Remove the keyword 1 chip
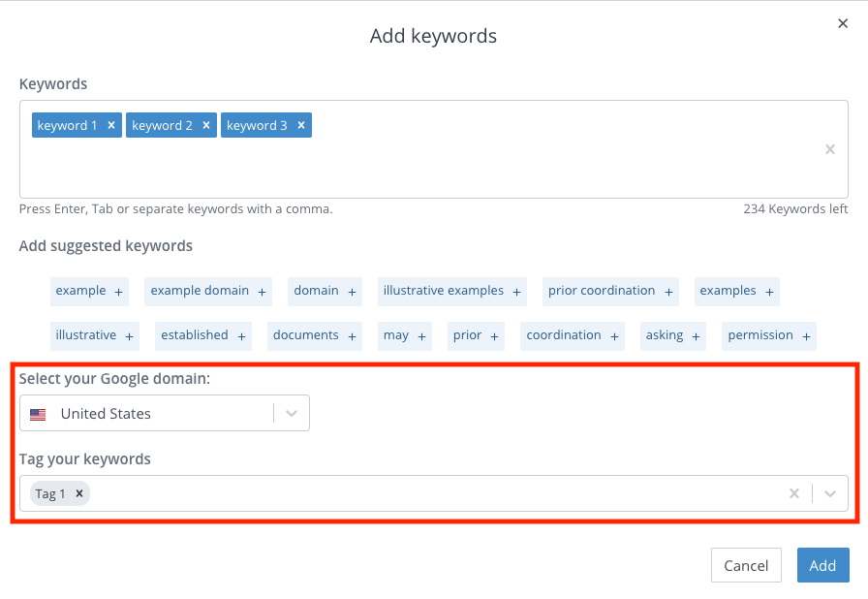This screenshot has width=868, height=599. point(111,125)
